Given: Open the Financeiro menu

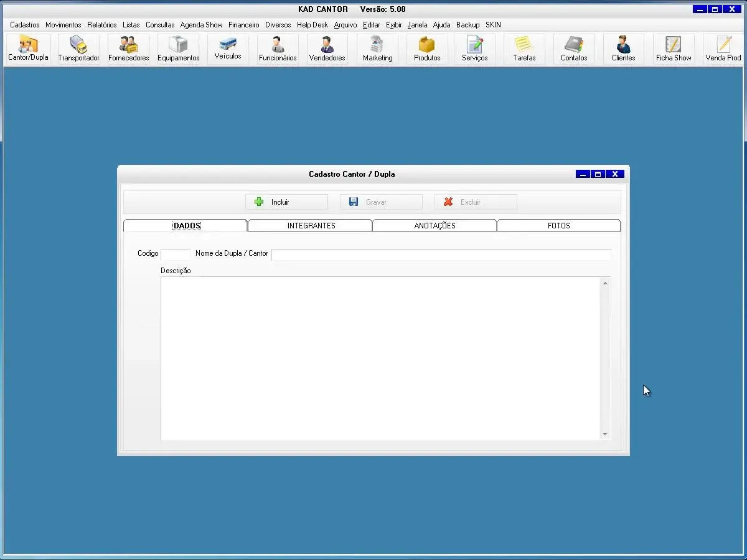Looking at the screenshot, I should (x=243, y=25).
